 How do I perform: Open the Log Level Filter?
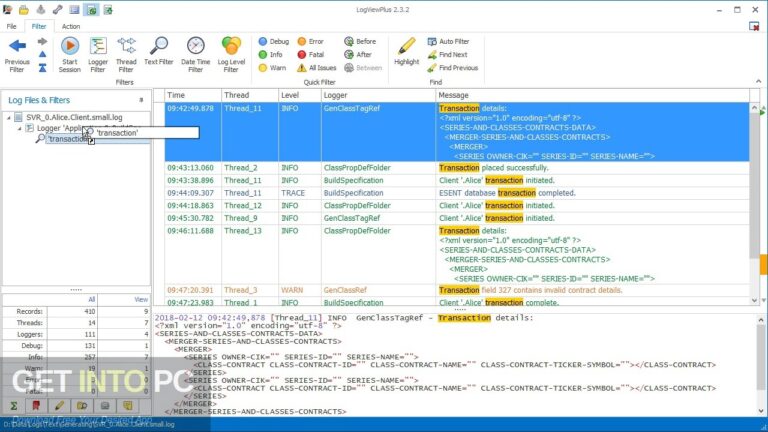(x=231, y=55)
